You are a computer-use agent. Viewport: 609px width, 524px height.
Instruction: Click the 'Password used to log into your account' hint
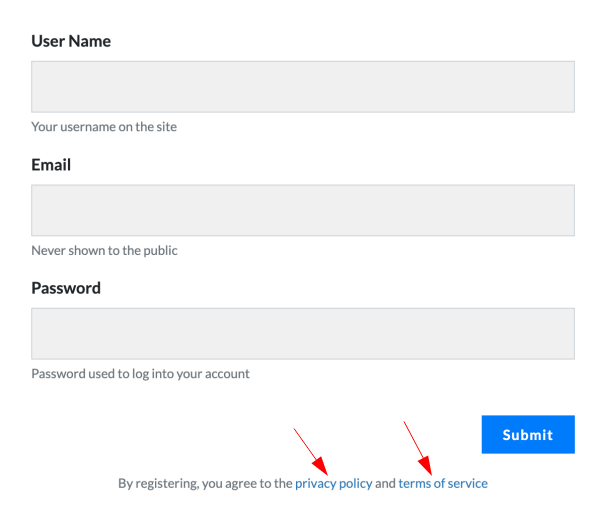click(x=140, y=374)
